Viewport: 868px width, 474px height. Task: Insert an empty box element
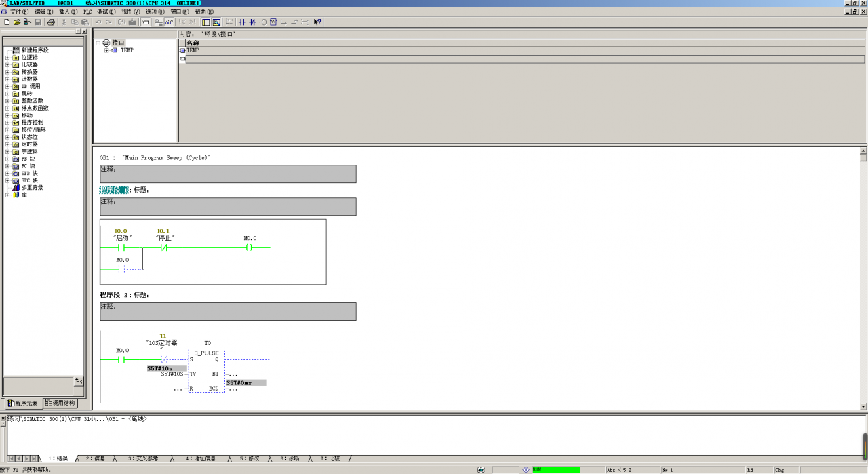[273, 22]
